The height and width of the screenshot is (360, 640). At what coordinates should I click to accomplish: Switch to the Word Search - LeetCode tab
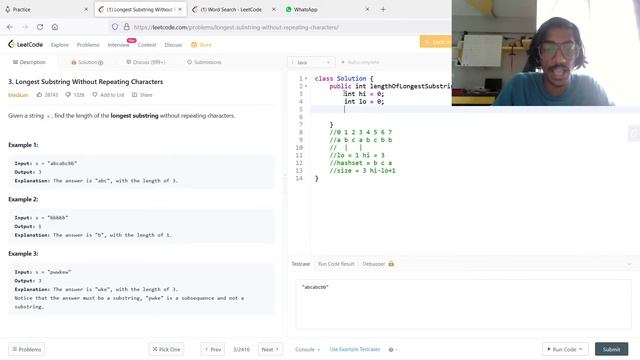pyautogui.click(x=234, y=9)
